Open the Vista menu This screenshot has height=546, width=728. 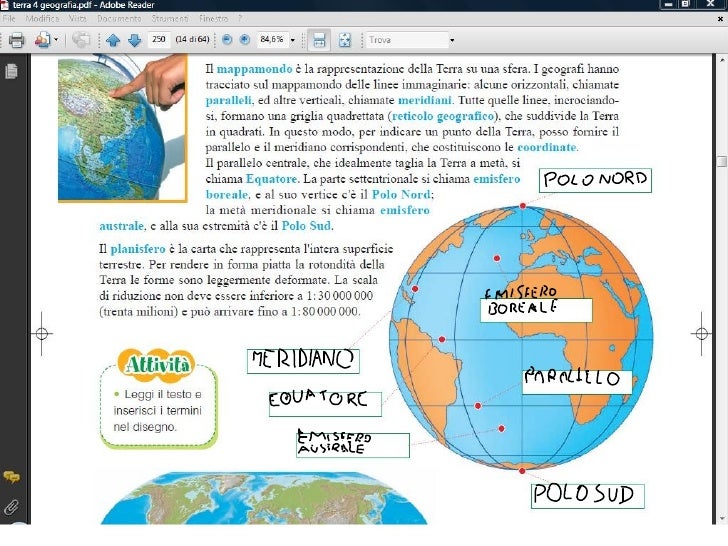click(x=78, y=19)
